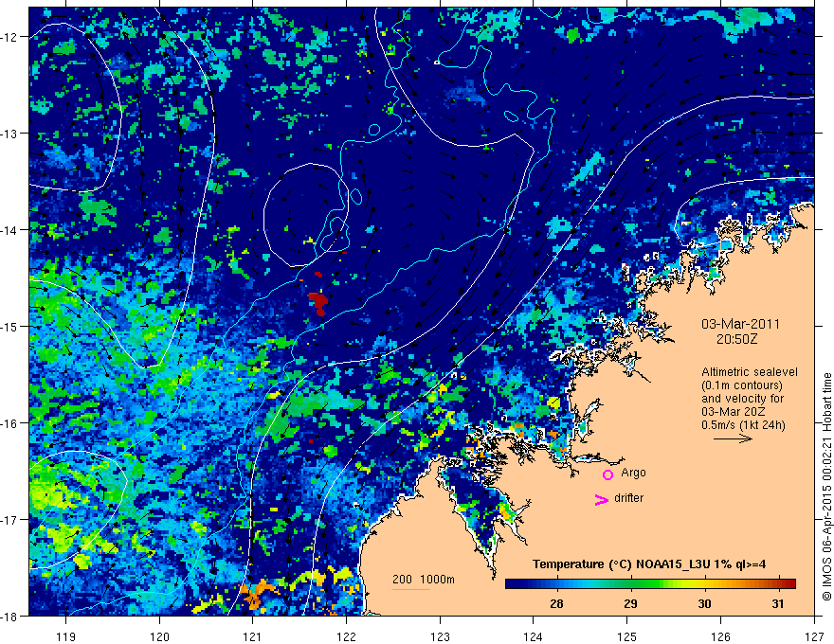Viewport: 834px width, 644px height.
Task: Click the longitude axis label 121
Action: tap(252, 636)
